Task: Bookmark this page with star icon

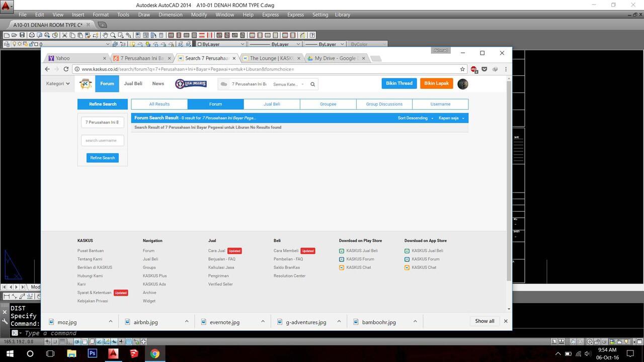Action: 462,69
